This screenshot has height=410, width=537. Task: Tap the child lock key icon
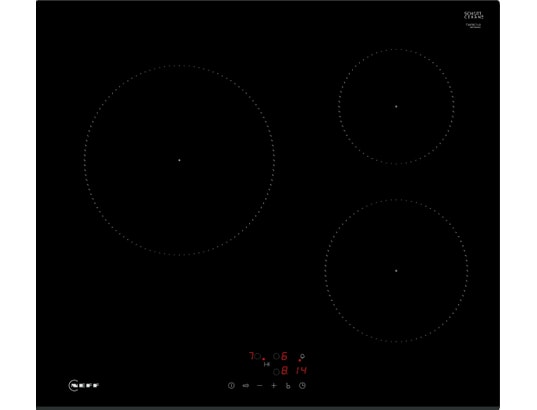coord(246,386)
